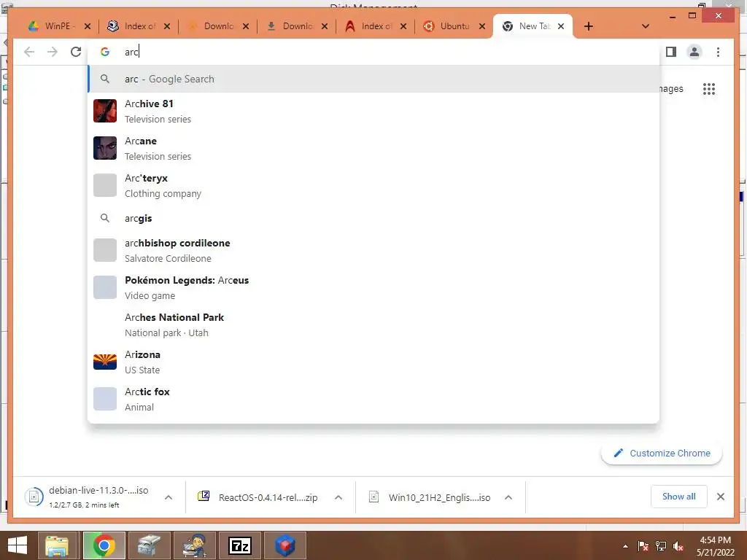Viewport: 747px width, 560px height.
Task: Select Pokémon Legends: Arceus suggestion
Action: pos(374,287)
